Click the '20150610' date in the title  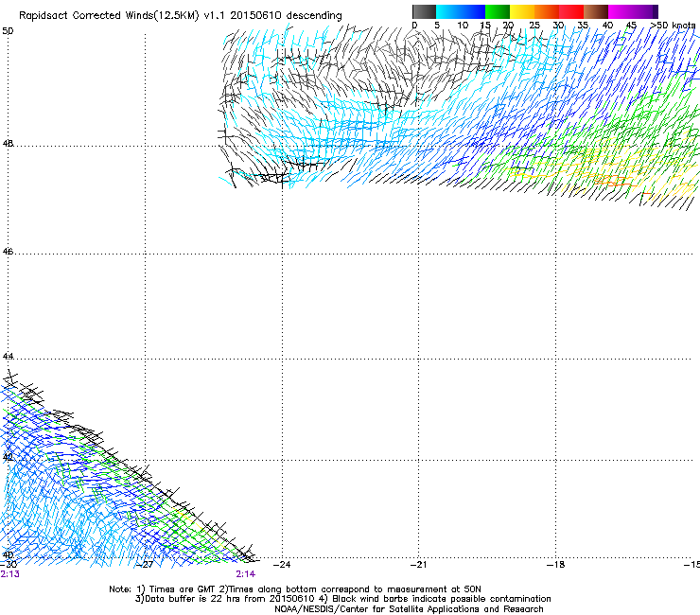[255, 16]
